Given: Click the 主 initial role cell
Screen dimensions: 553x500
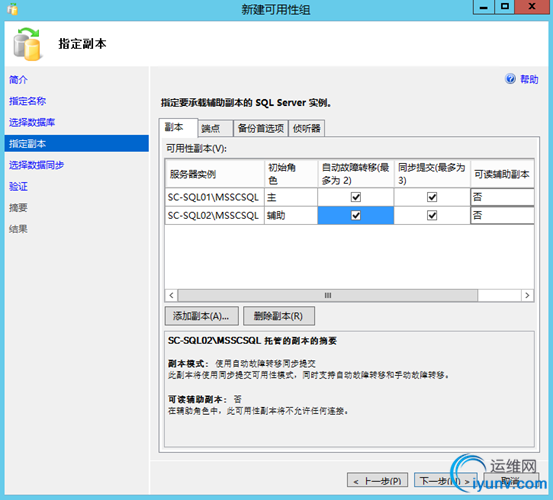Looking at the screenshot, I should (x=291, y=197).
